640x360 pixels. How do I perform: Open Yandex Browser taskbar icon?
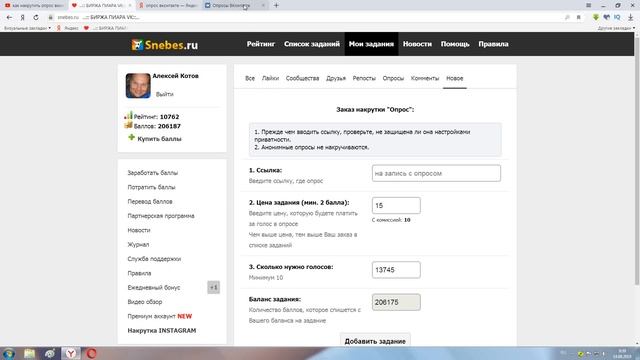(x=71, y=353)
